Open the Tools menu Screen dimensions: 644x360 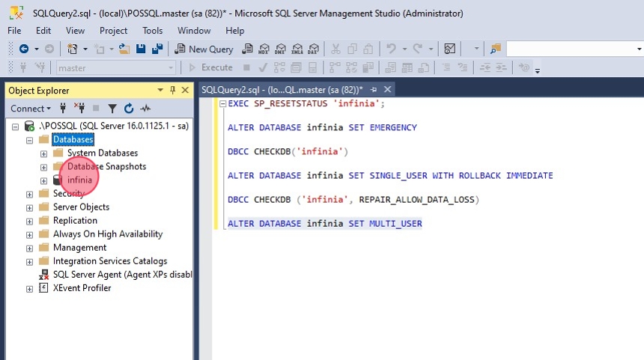(153, 31)
